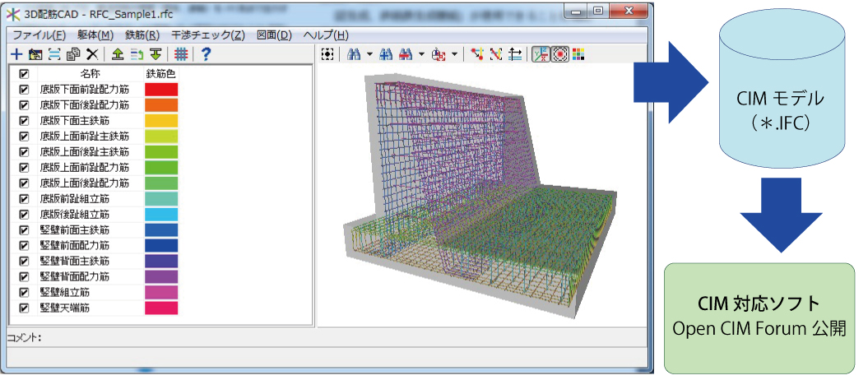Select the 竪壁背面主鉄筋 row name

point(75,261)
